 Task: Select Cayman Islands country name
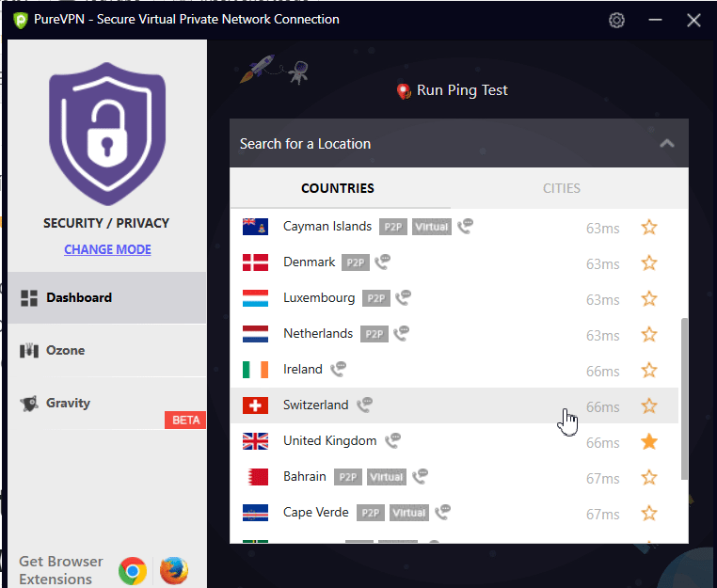coord(327,227)
